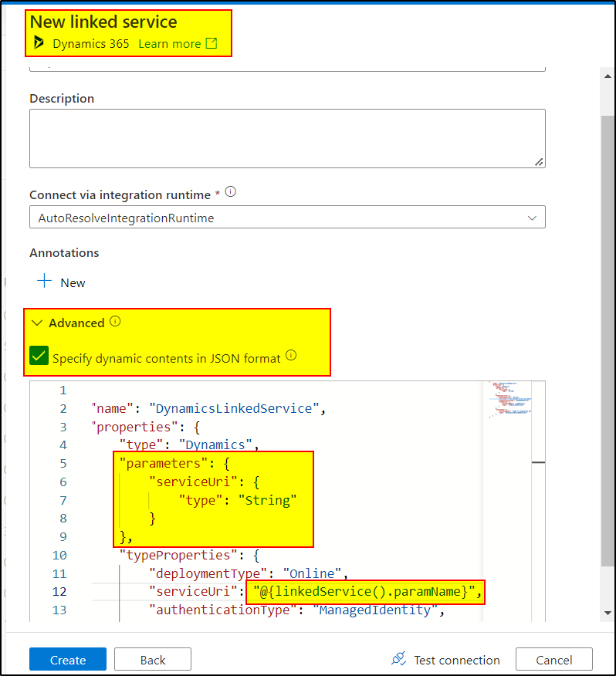Click the Dynamics 365 logo icon

click(39, 42)
